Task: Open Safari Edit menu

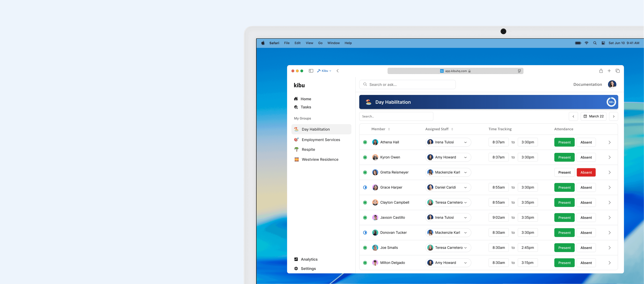Action: tap(297, 43)
